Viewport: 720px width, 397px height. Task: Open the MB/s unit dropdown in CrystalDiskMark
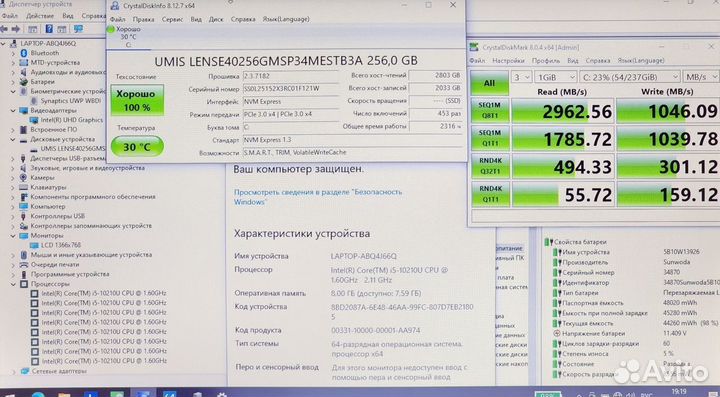701,77
